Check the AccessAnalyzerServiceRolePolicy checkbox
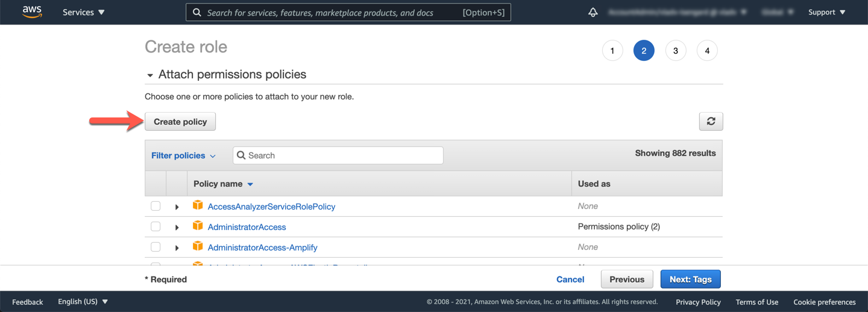The height and width of the screenshot is (312, 868). point(156,206)
